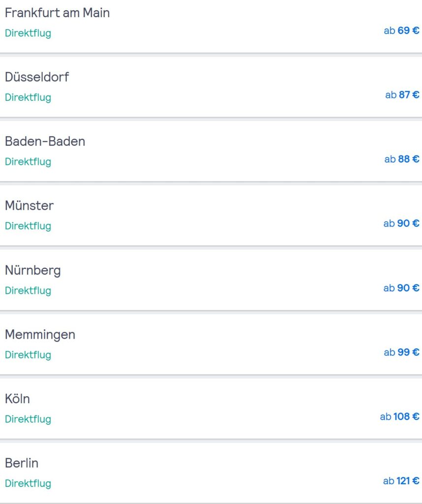
Task: Select Nürnberg's ab 90 € fare
Action: 401,288
